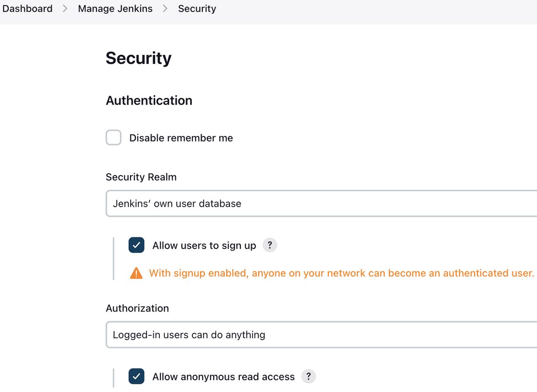Click the Disable remember me label text
Image resolution: width=537 pixels, height=392 pixels.
tap(181, 138)
